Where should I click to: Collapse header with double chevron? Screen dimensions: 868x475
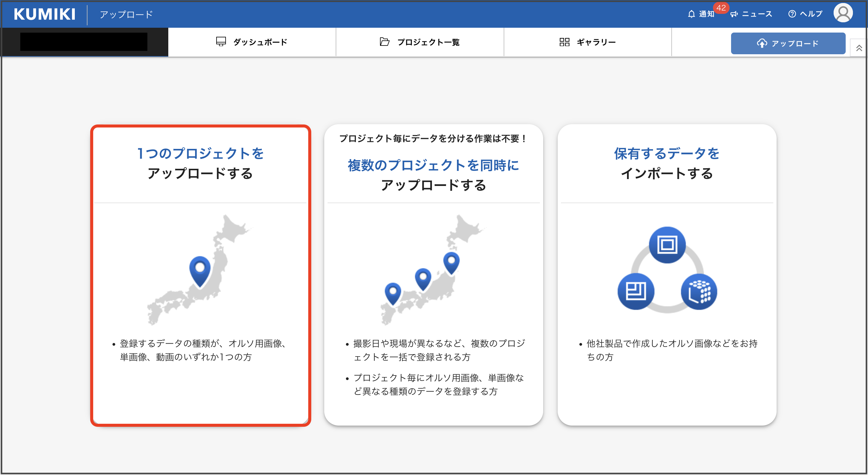point(859,48)
